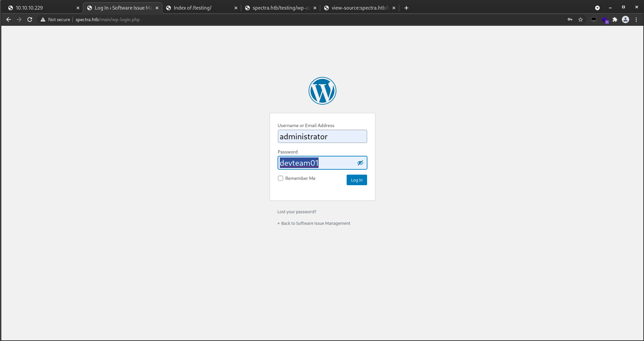
Task: Toggle password visibility with the eye icon
Action: pyautogui.click(x=360, y=163)
